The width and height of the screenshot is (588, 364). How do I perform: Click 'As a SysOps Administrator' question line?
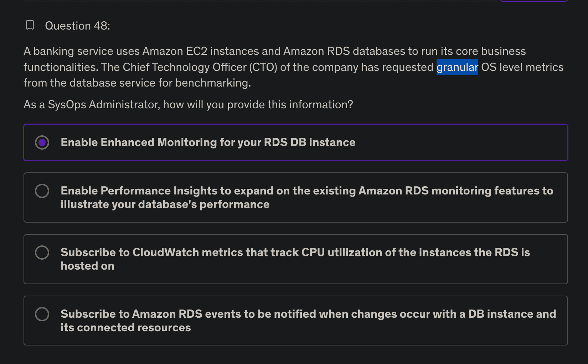188,105
